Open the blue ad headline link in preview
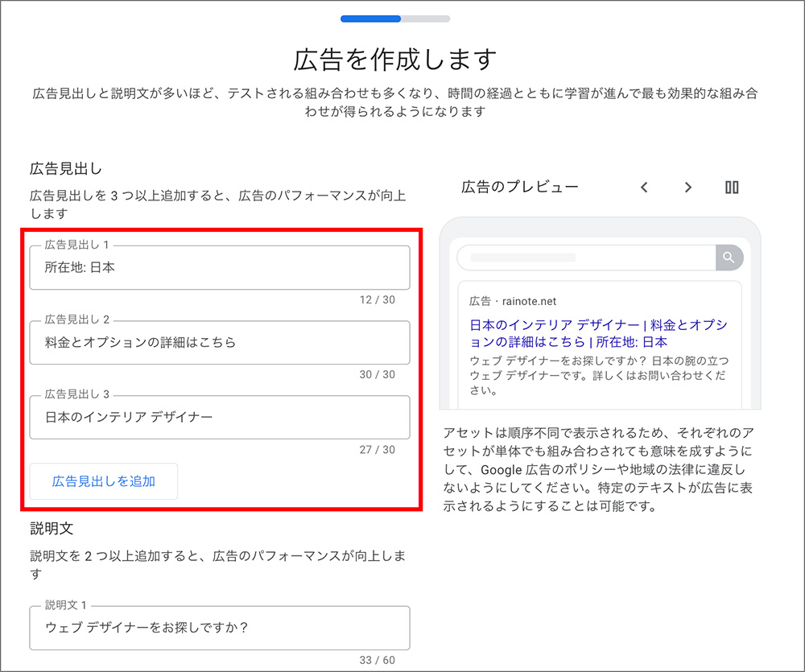805x672 pixels. (599, 333)
